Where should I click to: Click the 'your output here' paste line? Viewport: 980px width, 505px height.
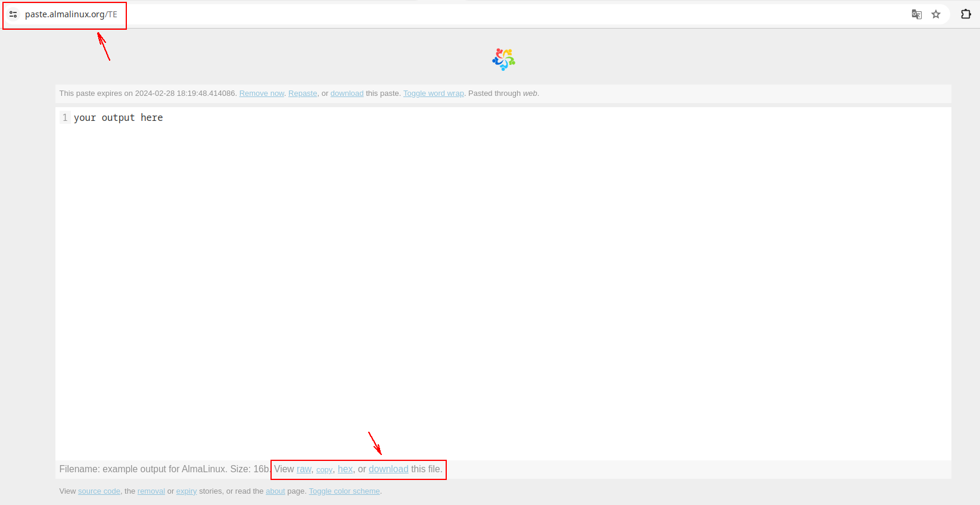(x=118, y=118)
